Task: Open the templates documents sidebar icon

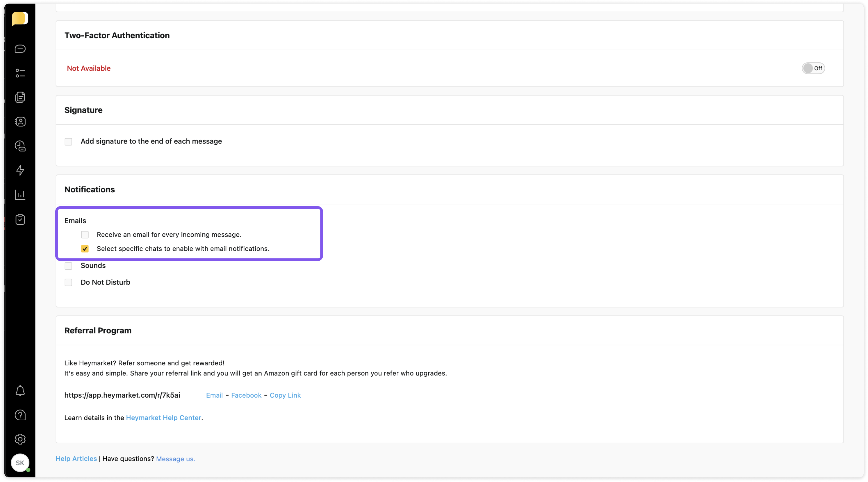Action: point(20,97)
